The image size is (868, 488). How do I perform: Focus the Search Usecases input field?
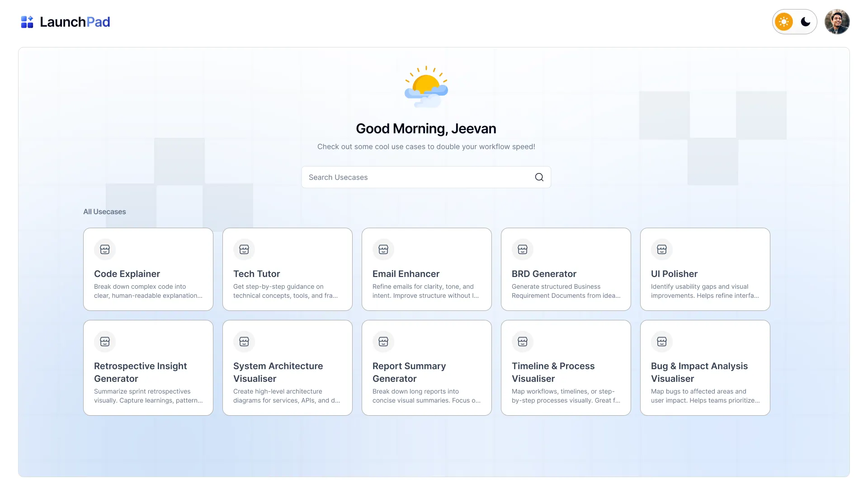(x=416, y=177)
